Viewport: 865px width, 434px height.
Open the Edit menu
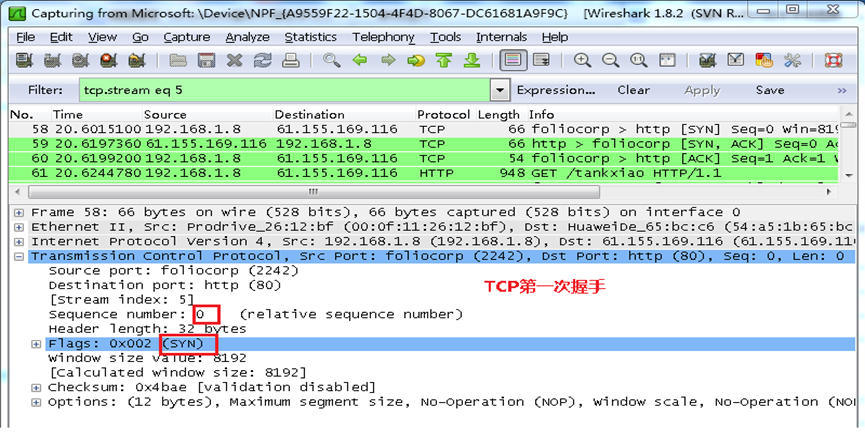61,37
